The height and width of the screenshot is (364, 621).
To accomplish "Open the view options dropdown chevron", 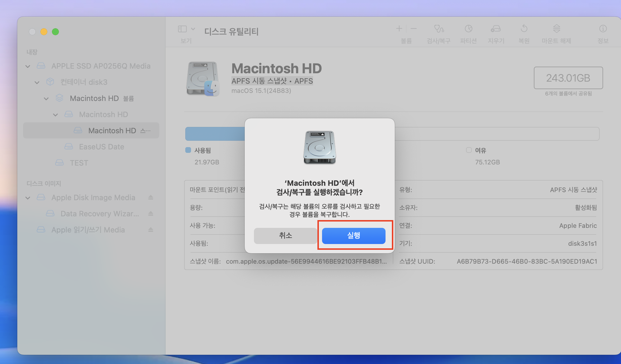I will point(193,29).
